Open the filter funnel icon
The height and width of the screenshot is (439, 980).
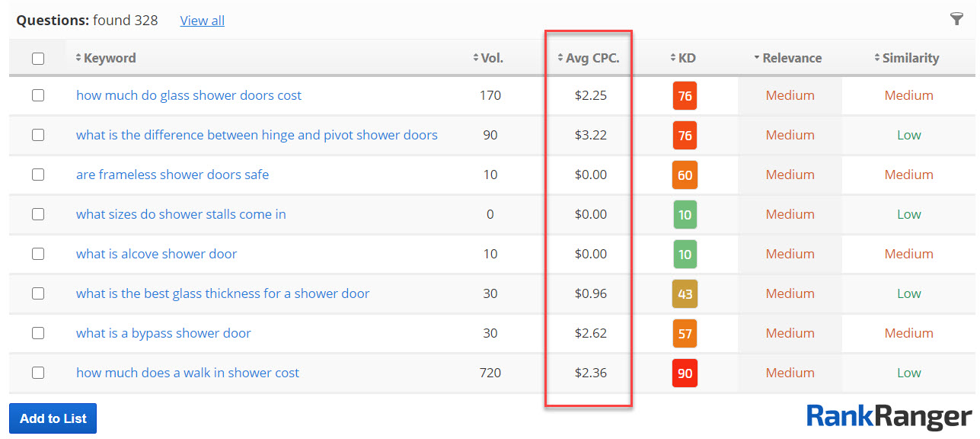pyautogui.click(x=957, y=19)
